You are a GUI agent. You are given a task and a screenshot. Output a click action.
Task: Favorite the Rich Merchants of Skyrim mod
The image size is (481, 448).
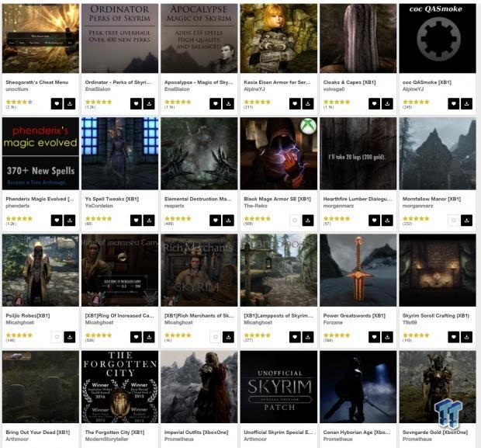pos(216,337)
